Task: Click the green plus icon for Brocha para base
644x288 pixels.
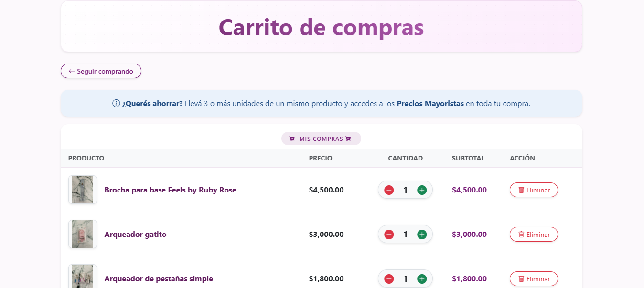Action: click(x=421, y=190)
